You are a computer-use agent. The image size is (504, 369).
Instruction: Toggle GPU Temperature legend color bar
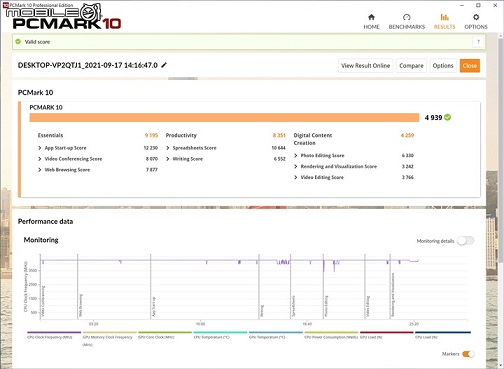pos(276,332)
